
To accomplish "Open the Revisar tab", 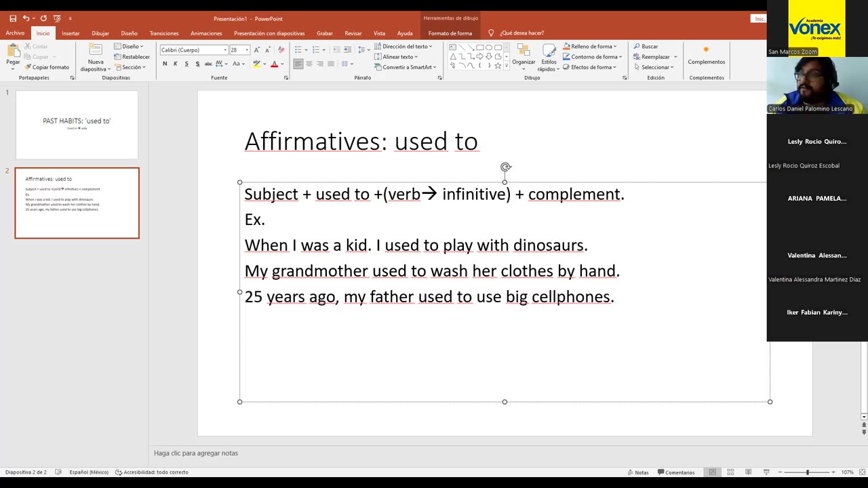I will (353, 33).
